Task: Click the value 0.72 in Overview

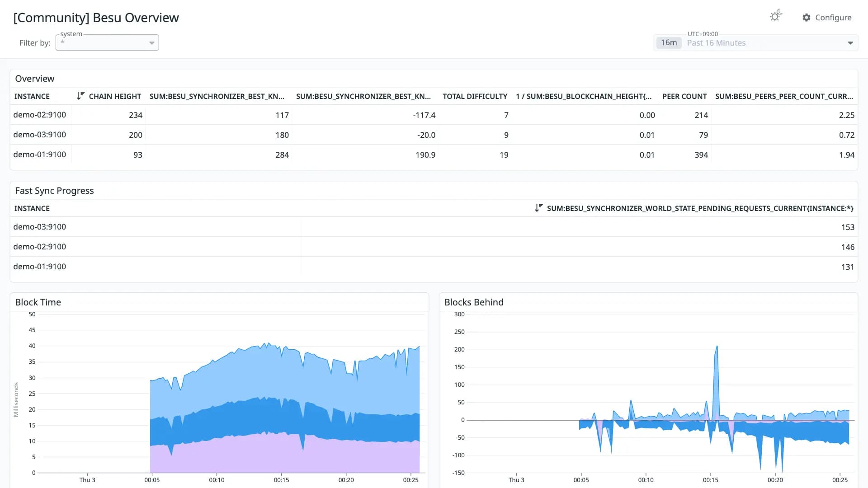Action: [847, 135]
